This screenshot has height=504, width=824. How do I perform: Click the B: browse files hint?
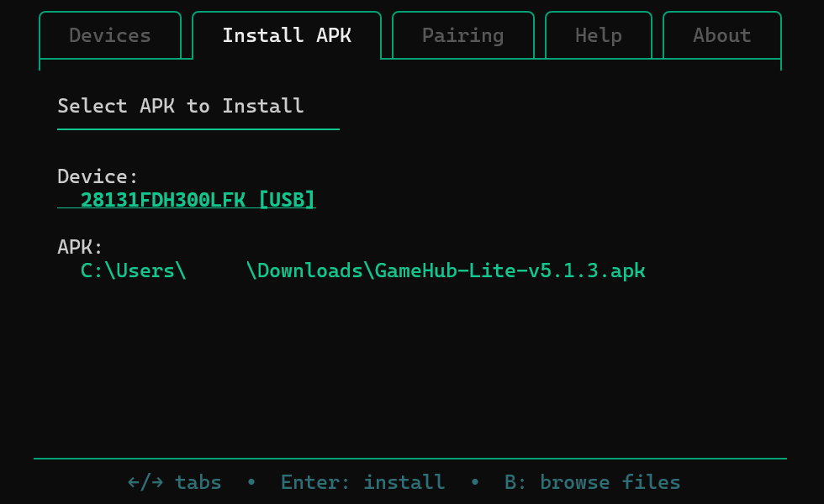coord(592,481)
